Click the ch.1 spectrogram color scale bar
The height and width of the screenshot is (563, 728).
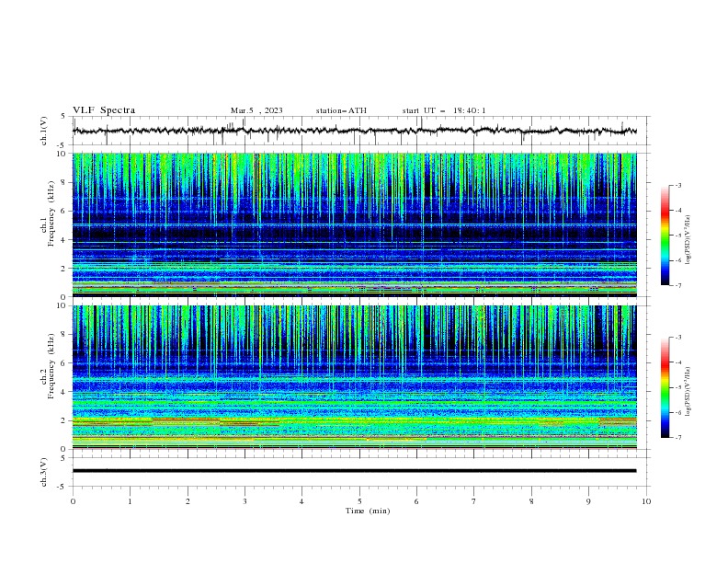point(665,236)
